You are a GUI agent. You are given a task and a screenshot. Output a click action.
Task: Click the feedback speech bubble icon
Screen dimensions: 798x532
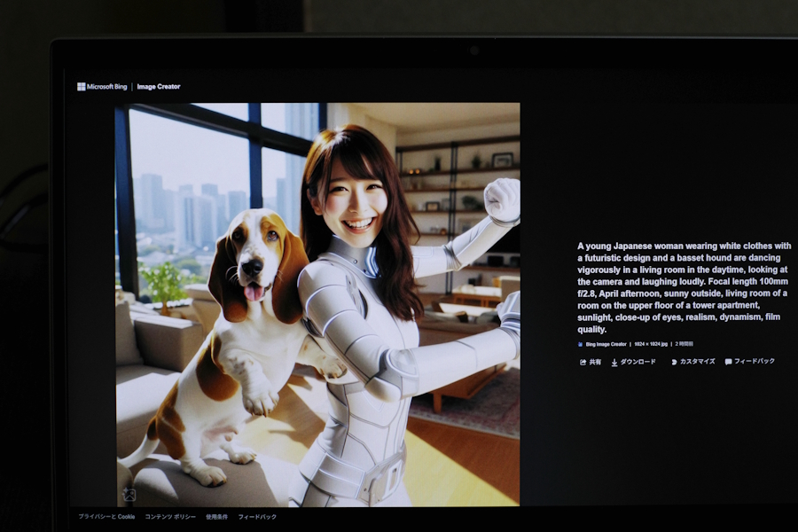pyautogui.click(x=728, y=362)
